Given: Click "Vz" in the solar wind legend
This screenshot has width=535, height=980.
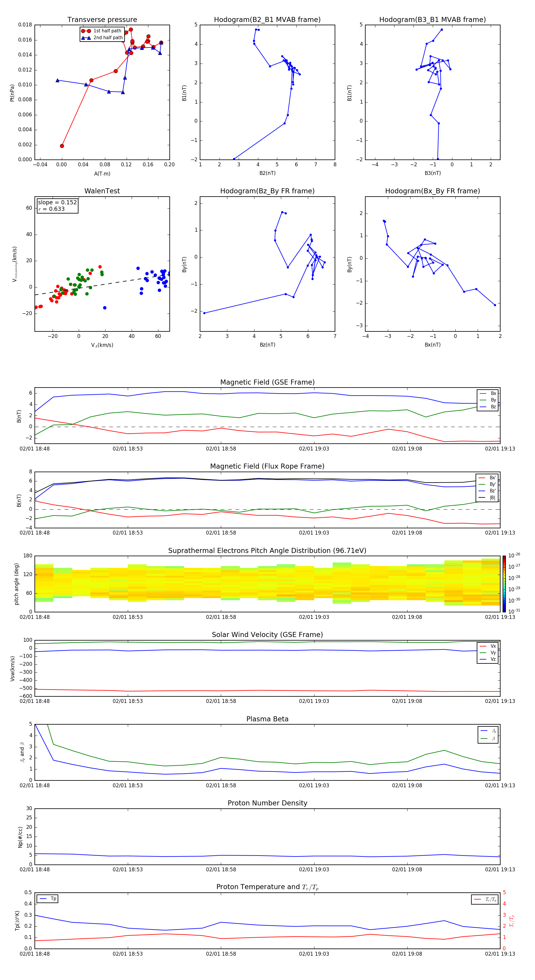Looking at the screenshot, I should tap(493, 659).
